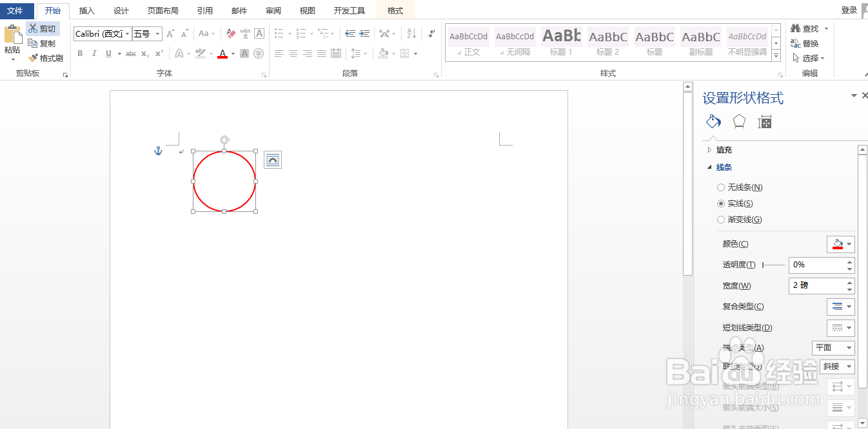Click the Copy button

click(43, 43)
